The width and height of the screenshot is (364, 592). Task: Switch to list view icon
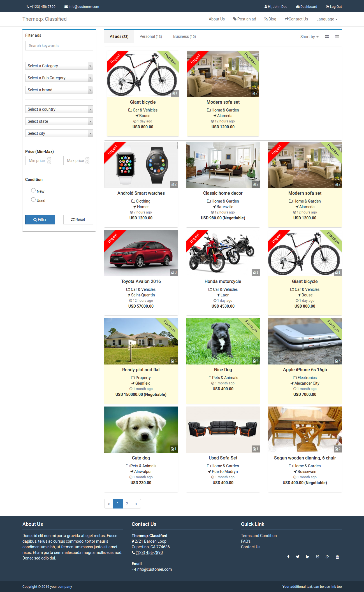click(337, 37)
